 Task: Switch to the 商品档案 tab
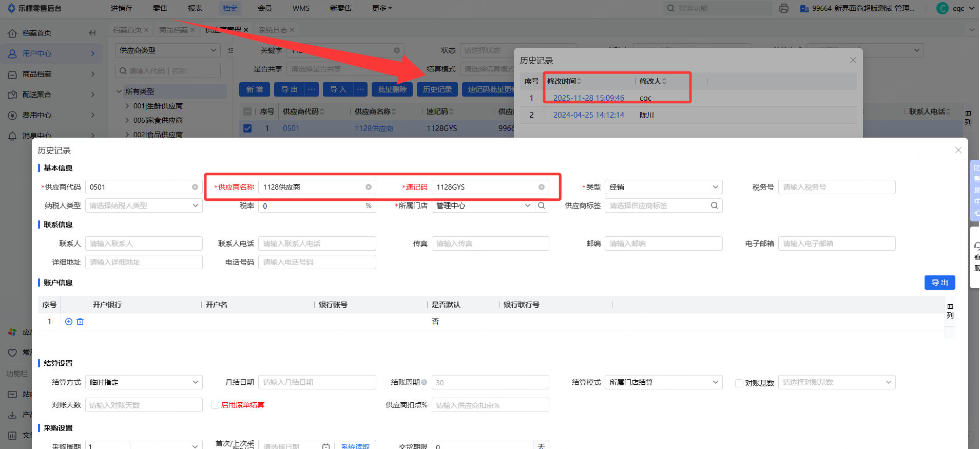[x=174, y=30]
